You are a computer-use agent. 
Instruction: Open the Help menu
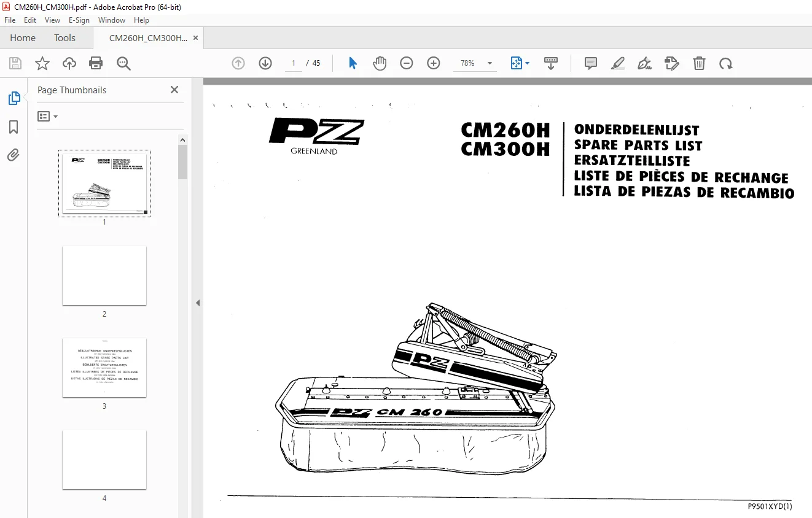coord(142,20)
